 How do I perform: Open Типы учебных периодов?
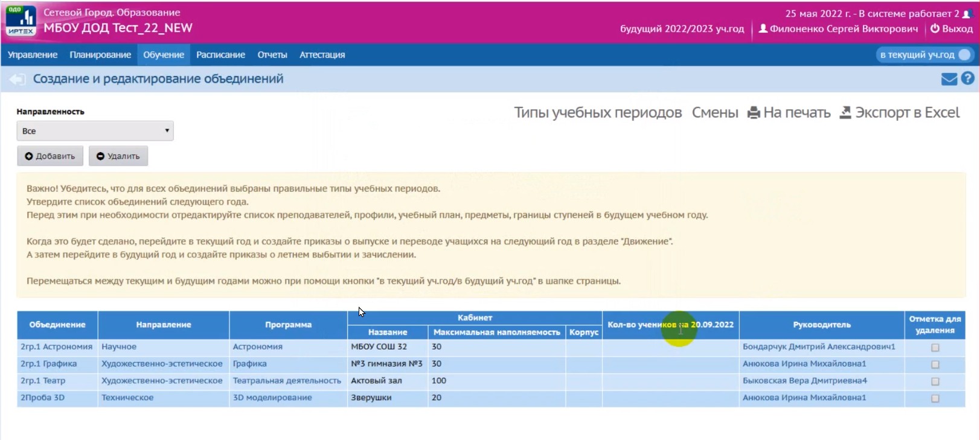tap(598, 113)
